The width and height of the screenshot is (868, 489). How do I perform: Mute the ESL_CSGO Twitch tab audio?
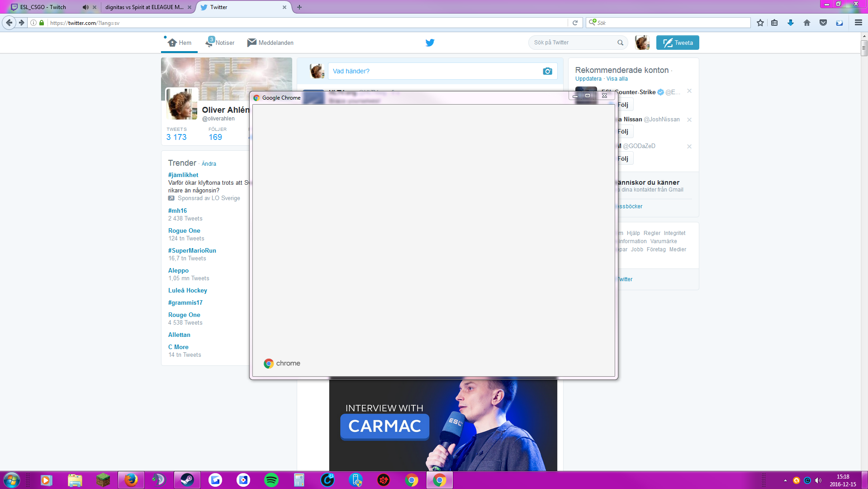point(85,7)
